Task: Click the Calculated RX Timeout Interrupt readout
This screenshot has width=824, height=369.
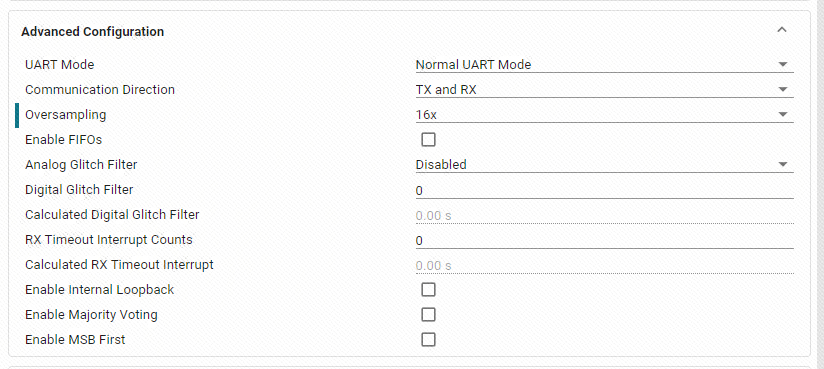Action: pos(604,265)
